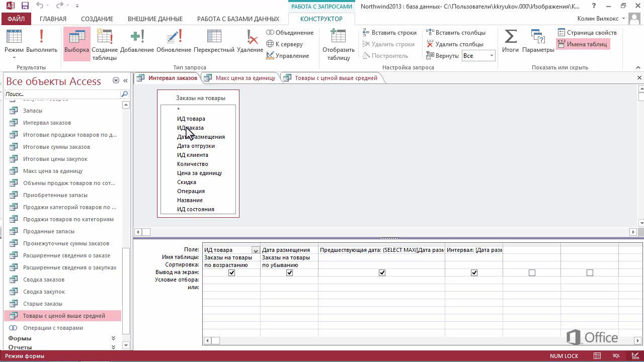Open the Режим dropdown arrow

pos(14,57)
